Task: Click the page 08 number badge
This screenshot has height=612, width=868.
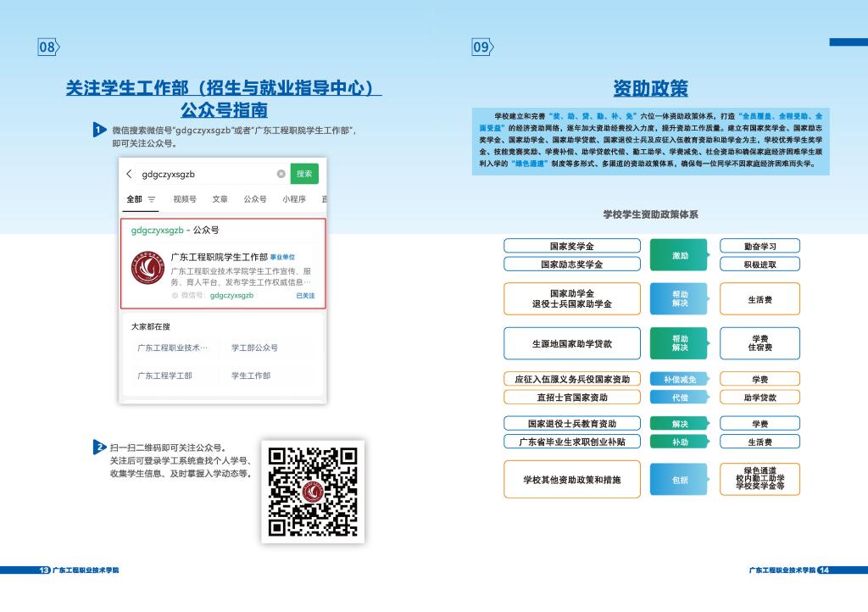Action: (x=48, y=47)
